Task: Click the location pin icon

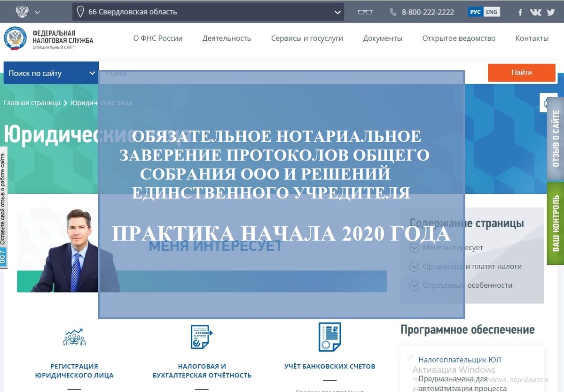Action: click(x=80, y=12)
